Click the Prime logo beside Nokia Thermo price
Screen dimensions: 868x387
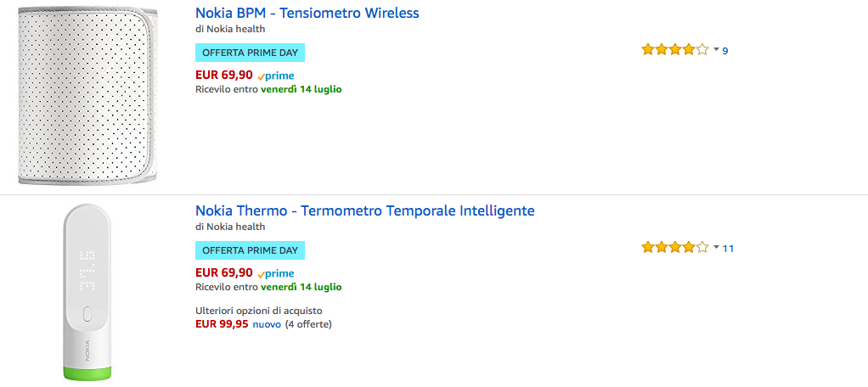coord(275,273)
